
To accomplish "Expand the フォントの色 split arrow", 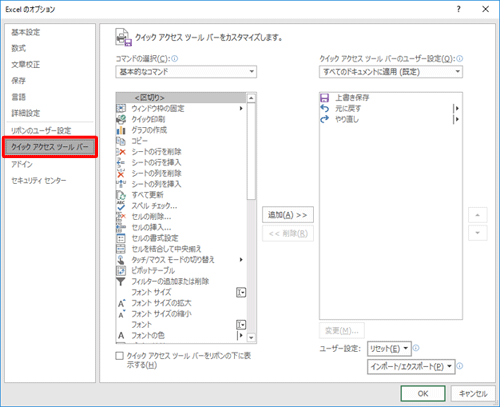I will 241,335.
